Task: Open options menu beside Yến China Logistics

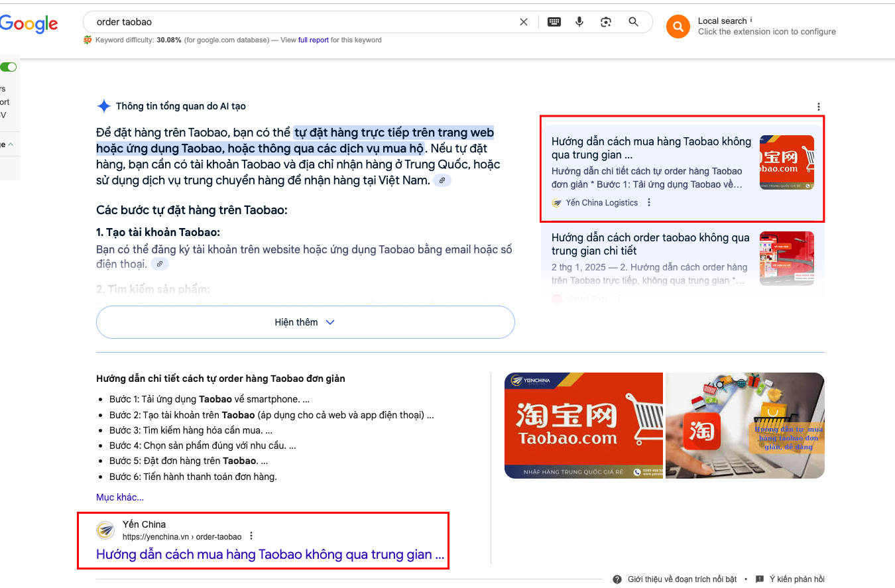Action: (x=649, y=202)
